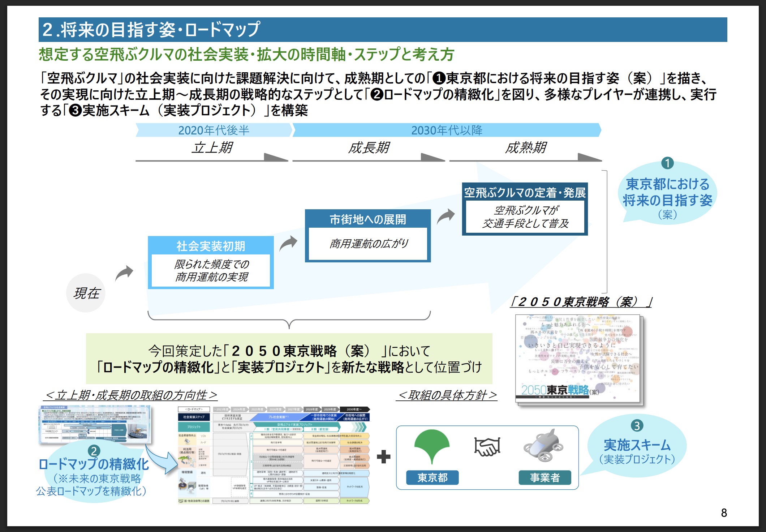Click the large roadmap table thumbnail

(274, 455)
